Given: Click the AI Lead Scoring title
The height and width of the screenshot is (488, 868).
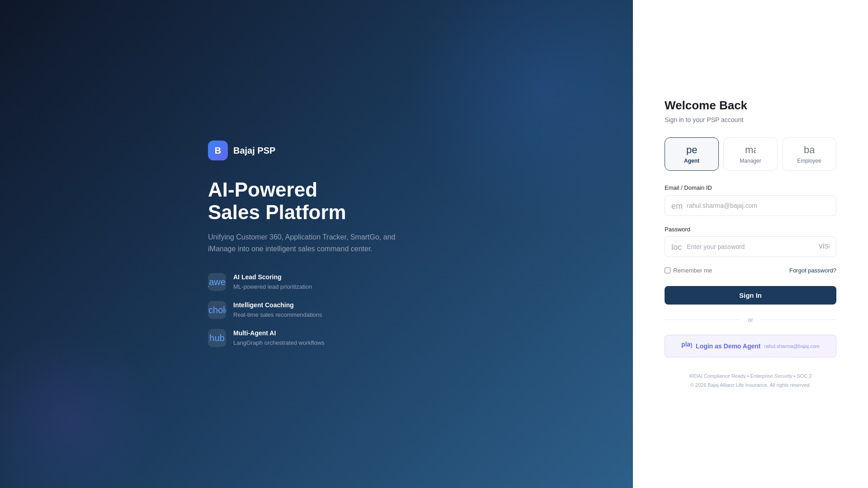Looking at the screenshot, I should (257, 277).
